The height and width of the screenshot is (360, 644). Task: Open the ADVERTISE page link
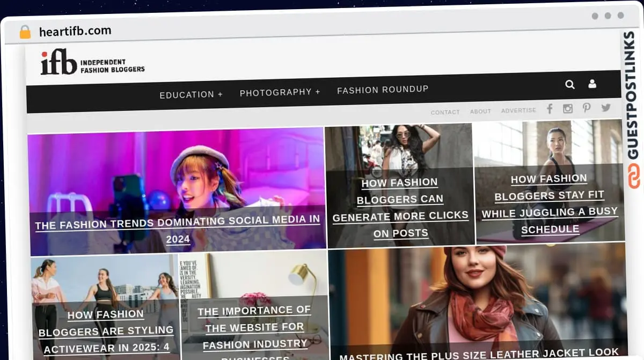coord(518,110)
